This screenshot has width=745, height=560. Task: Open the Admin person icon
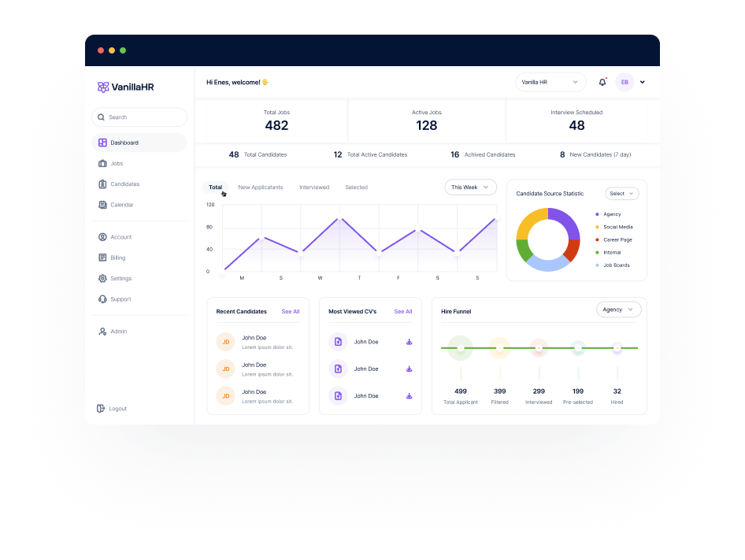[102, 332]
